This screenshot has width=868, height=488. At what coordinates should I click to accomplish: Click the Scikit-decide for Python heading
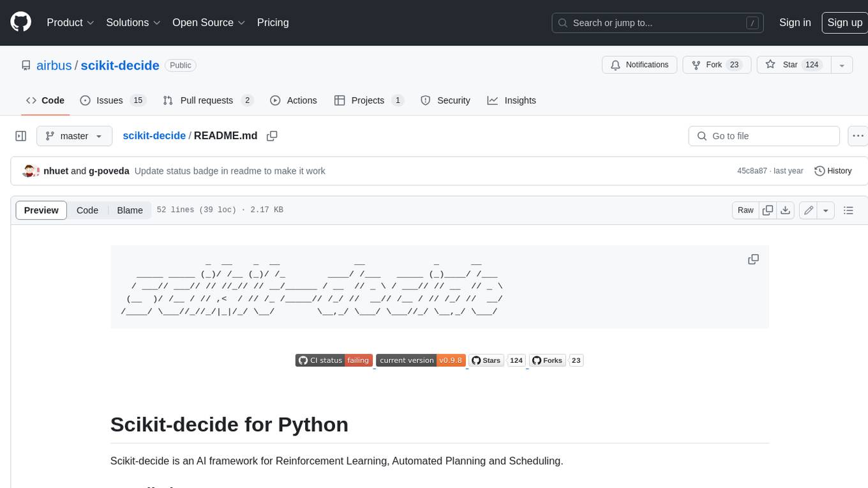(229, 425)
